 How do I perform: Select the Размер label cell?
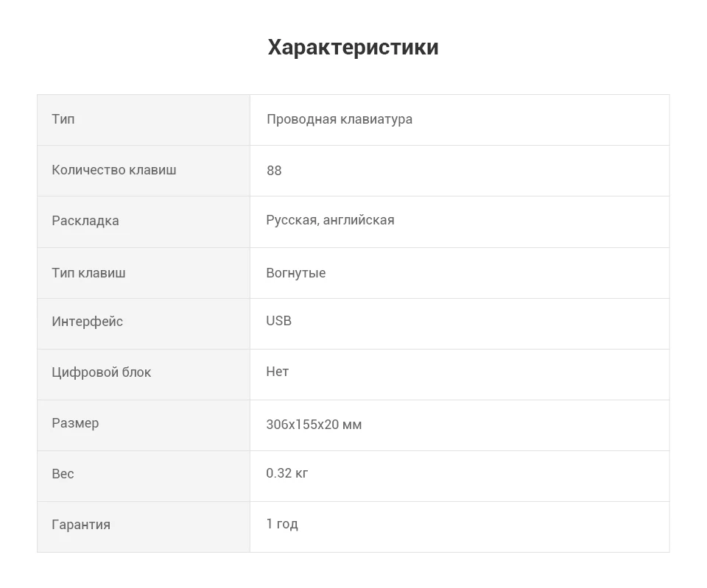coord(144,425)
